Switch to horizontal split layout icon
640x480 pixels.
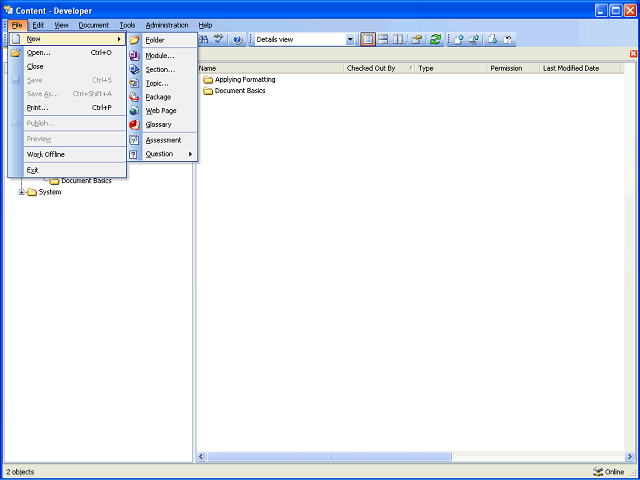click(x=383, y=40)
